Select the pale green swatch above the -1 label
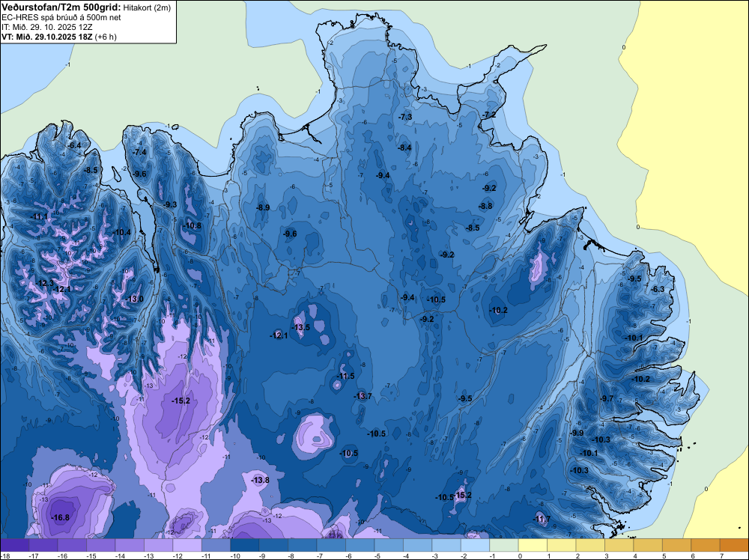The width and height of the screenshot is (749, 560). 504,545
